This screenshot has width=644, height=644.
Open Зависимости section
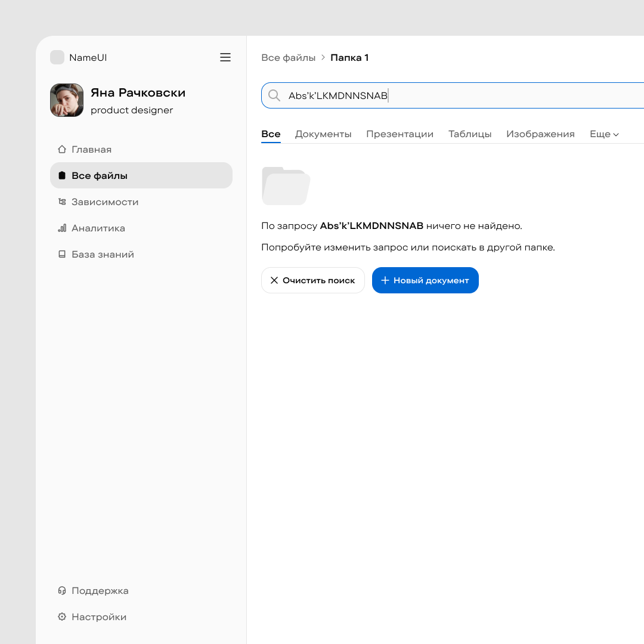click(x=141, y=202)
